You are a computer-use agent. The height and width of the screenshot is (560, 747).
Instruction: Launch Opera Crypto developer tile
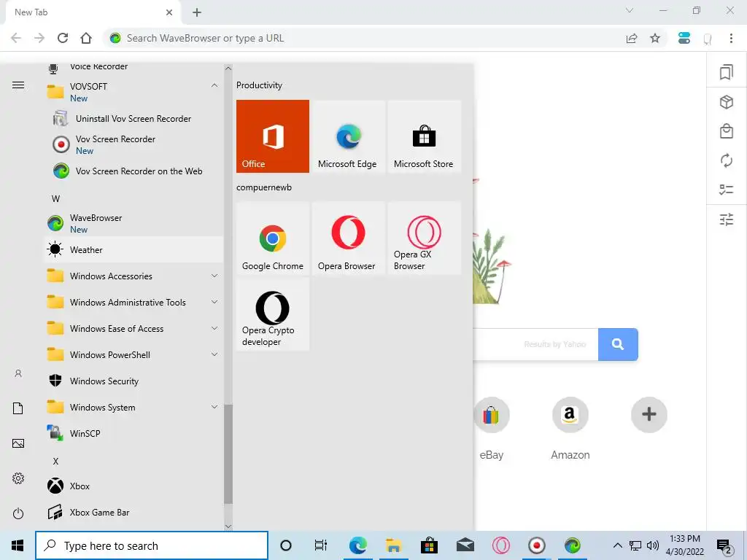click(x=273, y=314)
